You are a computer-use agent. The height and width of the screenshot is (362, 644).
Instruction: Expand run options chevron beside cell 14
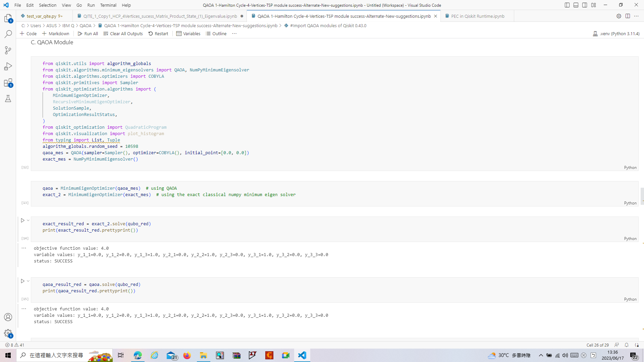[x=28, y=220]
